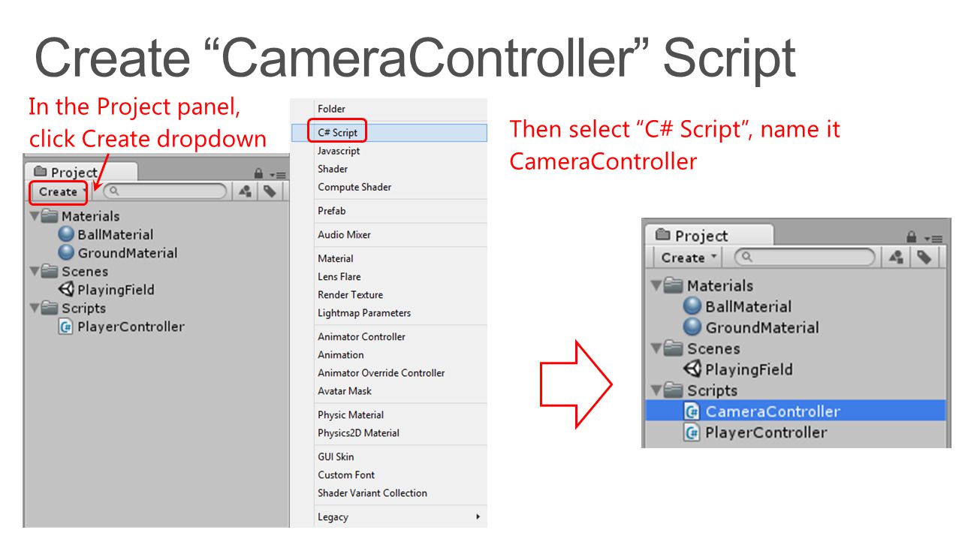Click PlayerController C# script icon in right panel
The image size is (980, 551).
[692, 432]
